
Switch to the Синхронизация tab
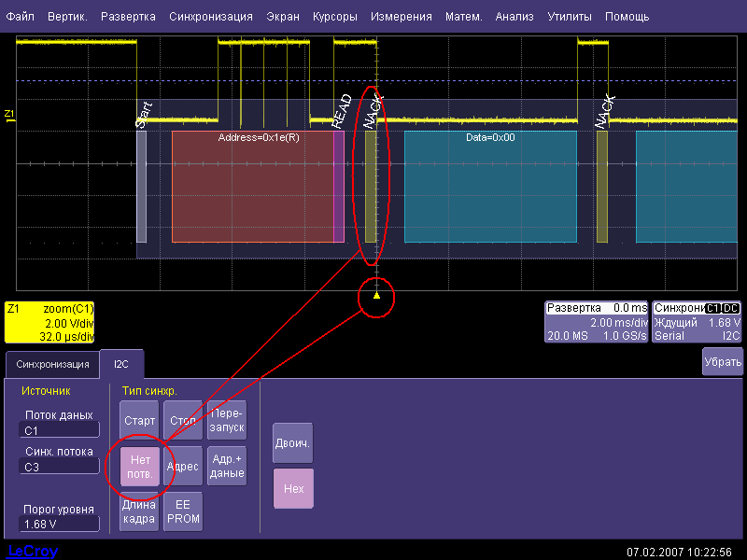52,364
